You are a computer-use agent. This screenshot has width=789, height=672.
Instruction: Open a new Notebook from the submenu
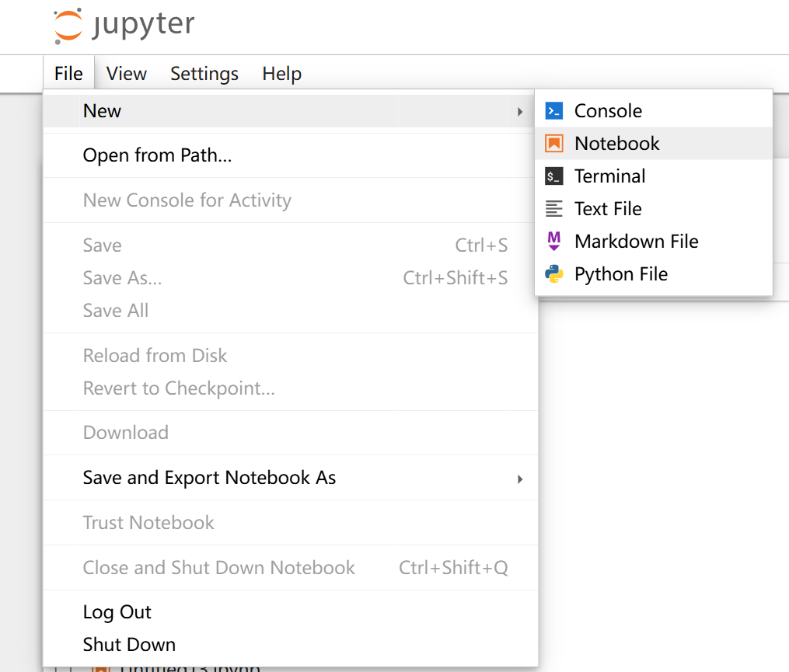point(616,143)
